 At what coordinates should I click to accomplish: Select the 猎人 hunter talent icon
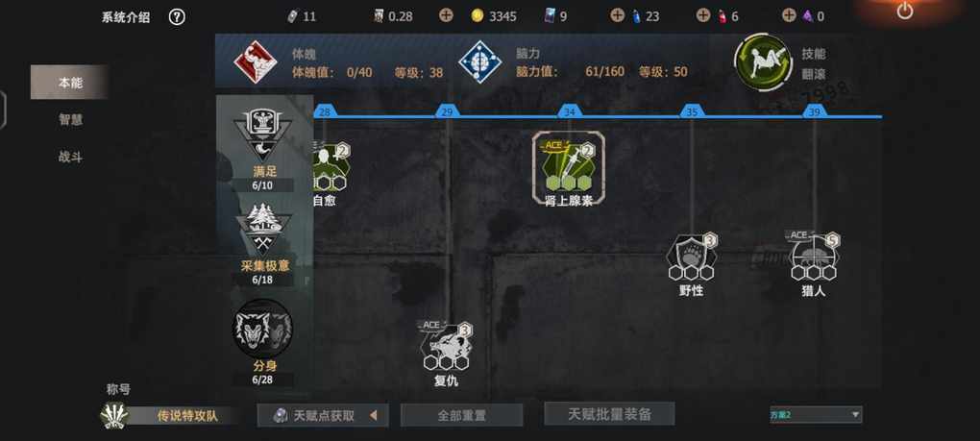point(813,257)
